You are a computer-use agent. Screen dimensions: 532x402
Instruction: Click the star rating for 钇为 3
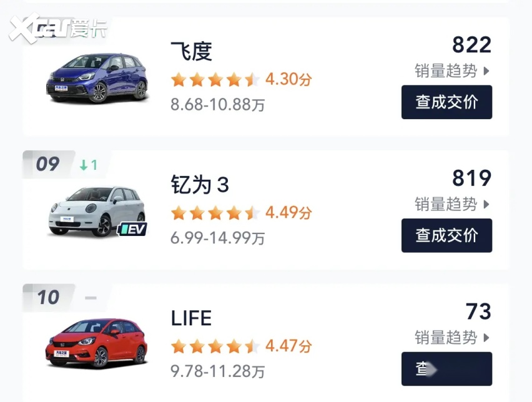(215, 213)
